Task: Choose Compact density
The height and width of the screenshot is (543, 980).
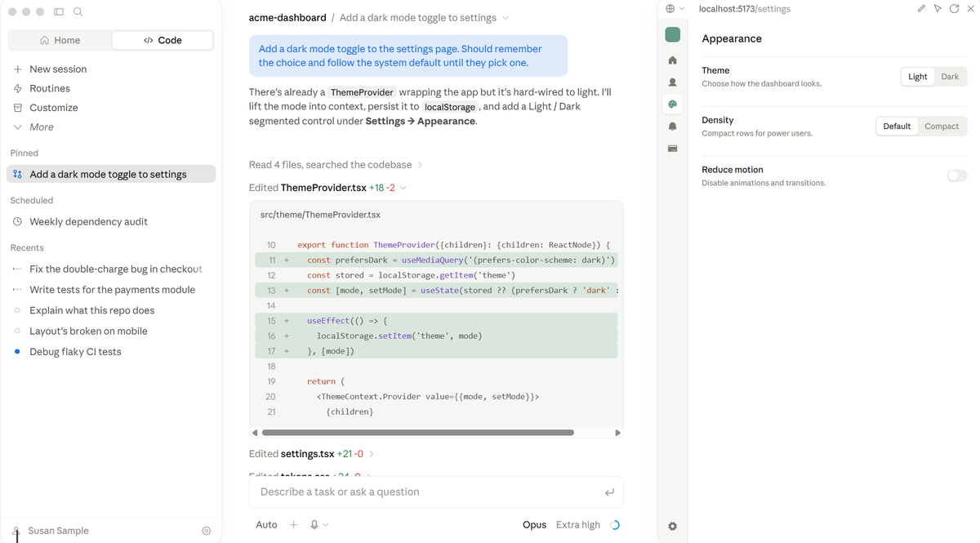Action: [x=942, y=127]
